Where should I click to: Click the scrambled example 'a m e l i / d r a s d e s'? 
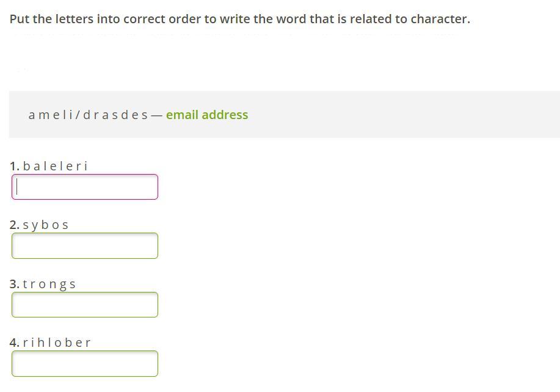(x=88, y=115)
